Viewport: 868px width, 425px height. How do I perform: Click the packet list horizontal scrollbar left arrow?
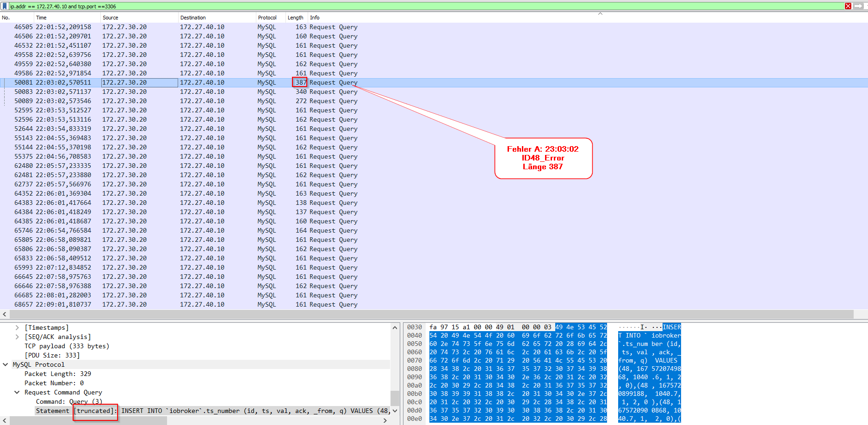point(4,314)
